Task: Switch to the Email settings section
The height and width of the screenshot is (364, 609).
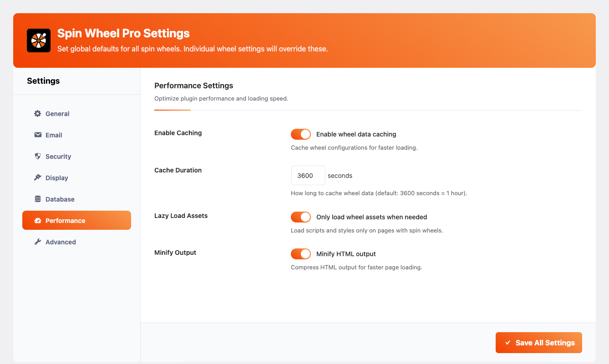Action: pyautogui.click(x=53, y=135)
